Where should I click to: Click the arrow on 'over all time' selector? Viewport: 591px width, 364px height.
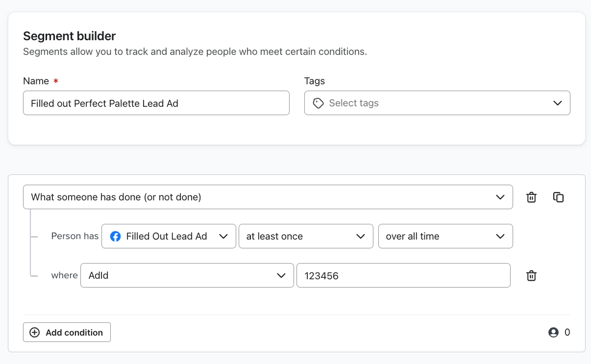pos(500,237)
